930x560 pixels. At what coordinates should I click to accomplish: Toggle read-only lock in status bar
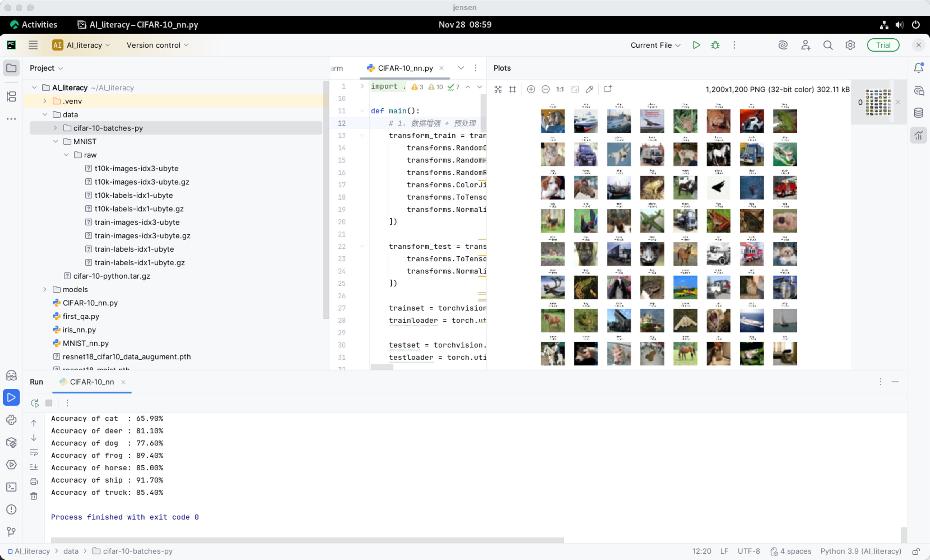click(916, 551)
